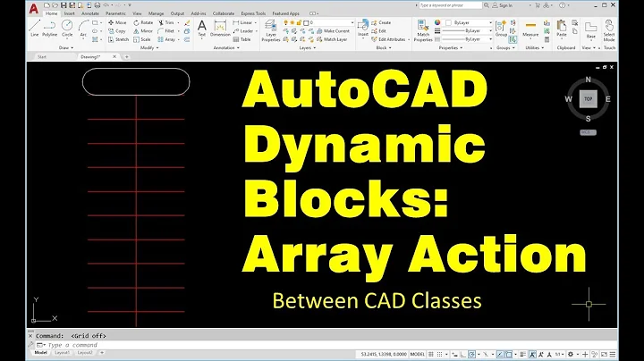This screenshot has width=644, height=361.
Task: Expand the Layers panel
Action: click(307, 48)
